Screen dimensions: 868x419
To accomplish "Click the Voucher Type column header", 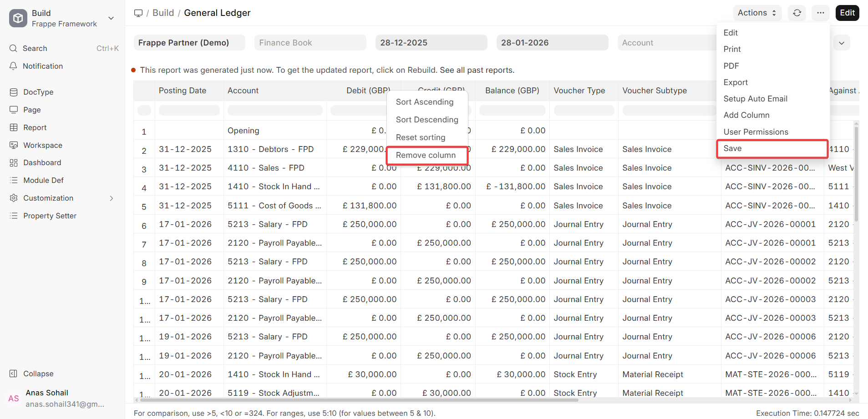I will 584,91.
